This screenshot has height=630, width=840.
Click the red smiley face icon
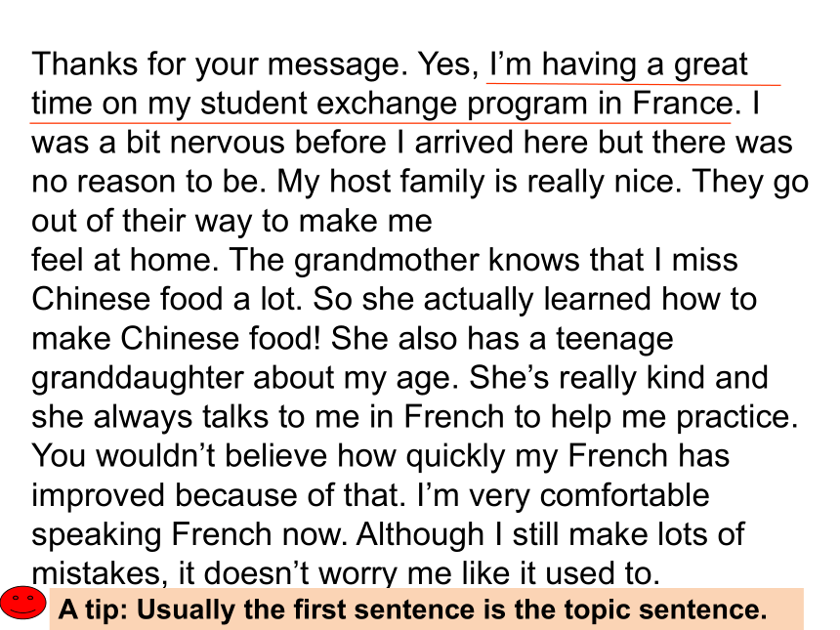click(23, 602)
